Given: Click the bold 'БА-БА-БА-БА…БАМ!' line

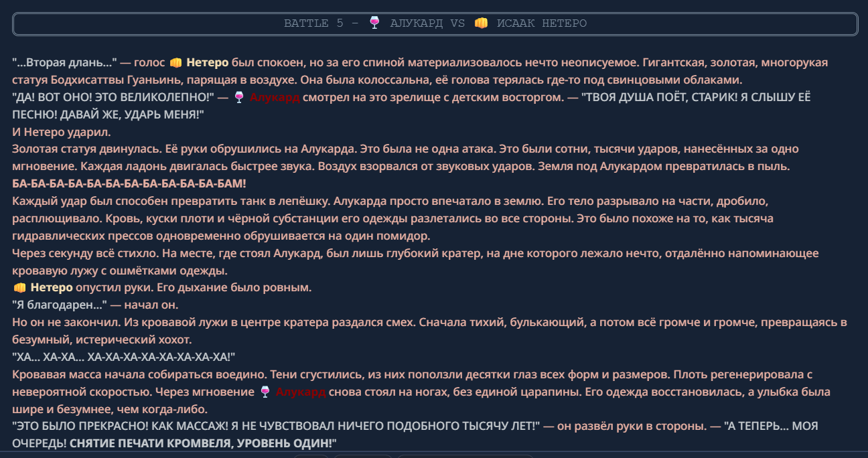Looking at the screenshot, I should pyautogui.click(x=129, y=183).
